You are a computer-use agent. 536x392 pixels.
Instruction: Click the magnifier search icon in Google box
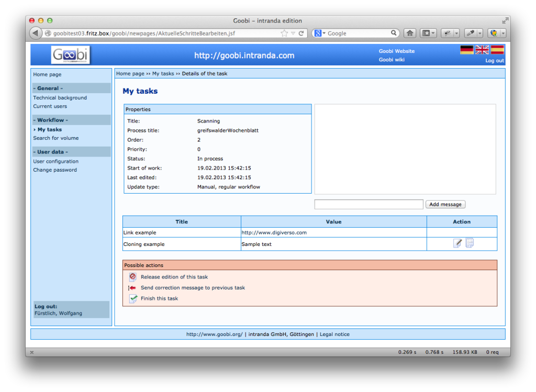coord(394,33)
